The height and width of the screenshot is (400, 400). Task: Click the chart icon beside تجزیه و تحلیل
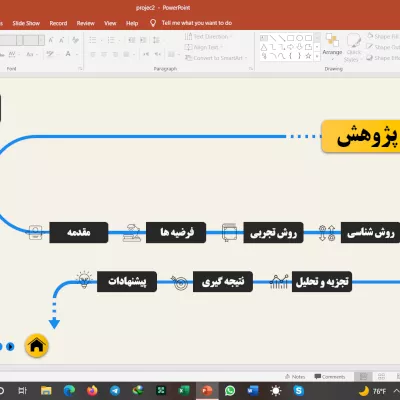(x=279, y=282)
